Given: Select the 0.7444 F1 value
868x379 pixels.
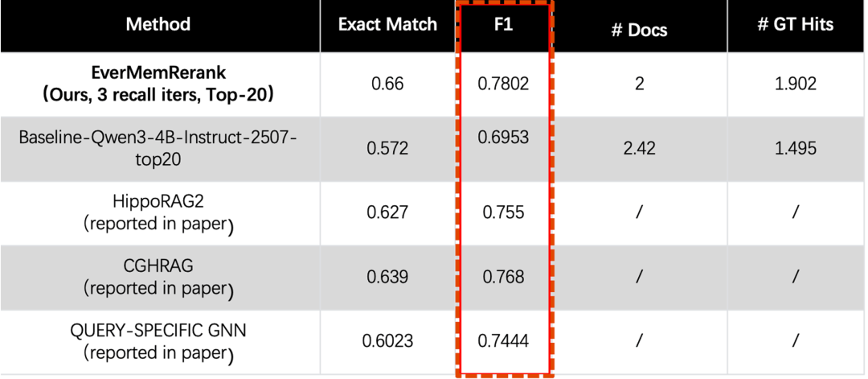Looking at the screenshot, I should [504, 341].
